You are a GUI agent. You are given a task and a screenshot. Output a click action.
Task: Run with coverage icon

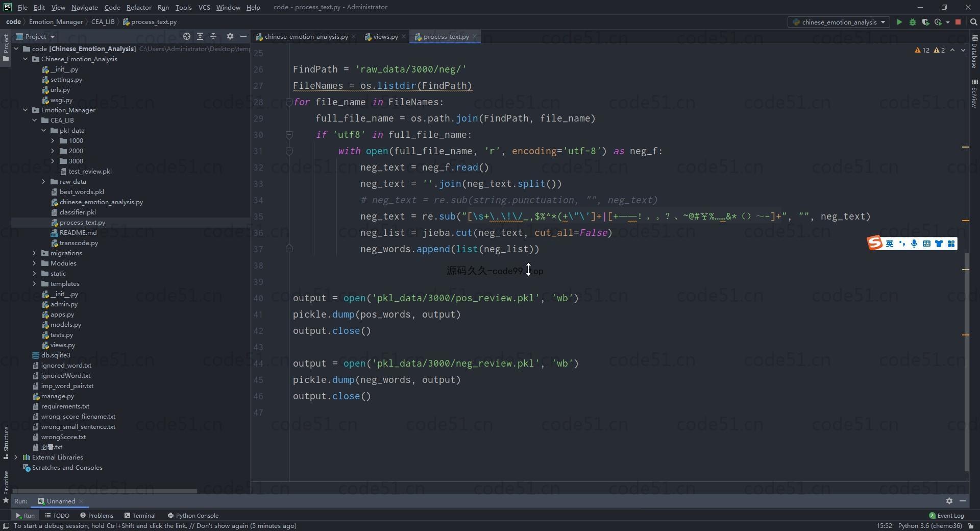coord(925,22)
